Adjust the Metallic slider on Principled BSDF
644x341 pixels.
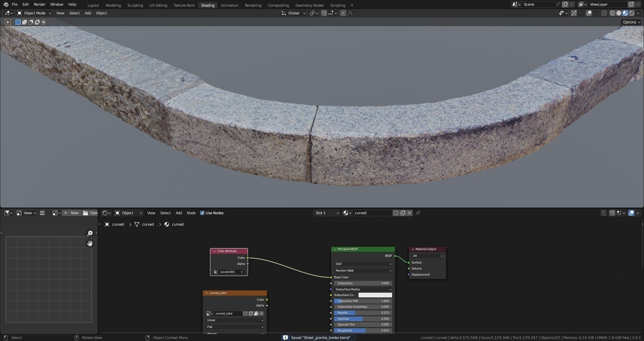pos(363,313)
